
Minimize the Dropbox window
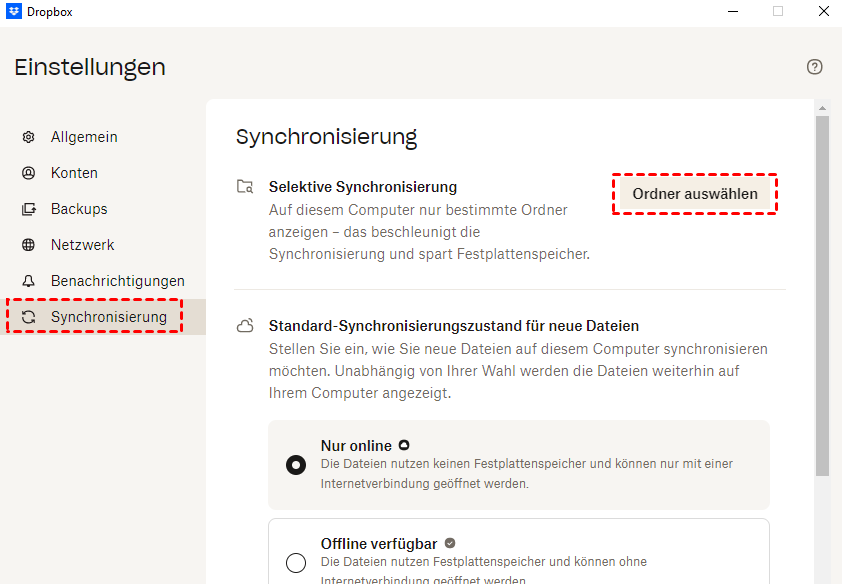(x=732, y=11)
